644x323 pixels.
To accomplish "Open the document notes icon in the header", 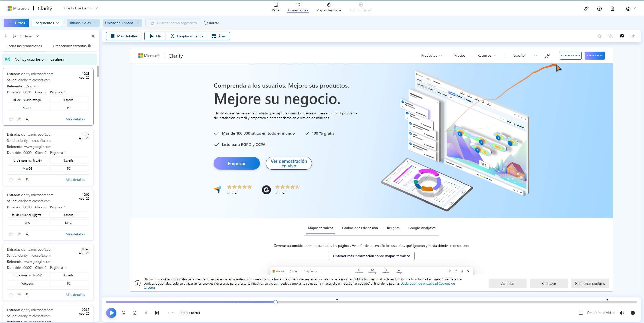I will click(x=612, y=9).
